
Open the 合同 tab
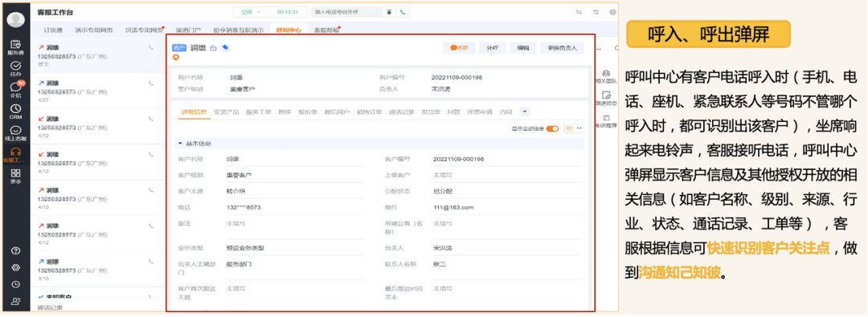click(506, 112)
